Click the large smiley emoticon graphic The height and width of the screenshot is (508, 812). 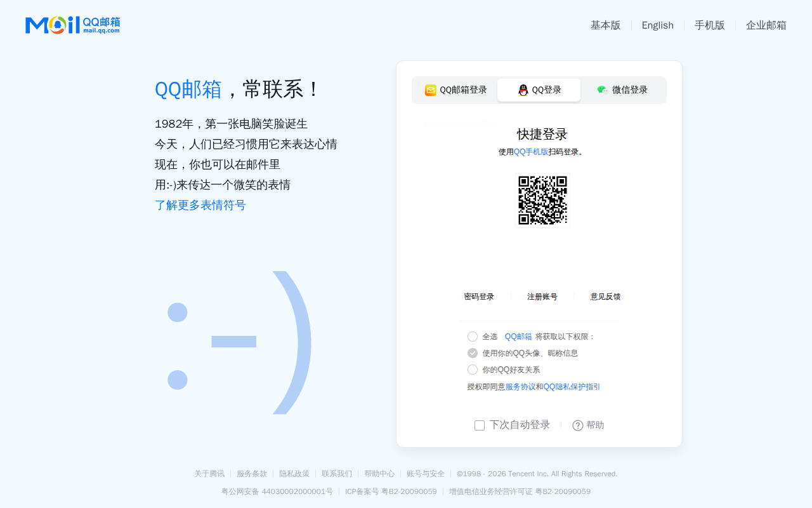coord(240,343)
